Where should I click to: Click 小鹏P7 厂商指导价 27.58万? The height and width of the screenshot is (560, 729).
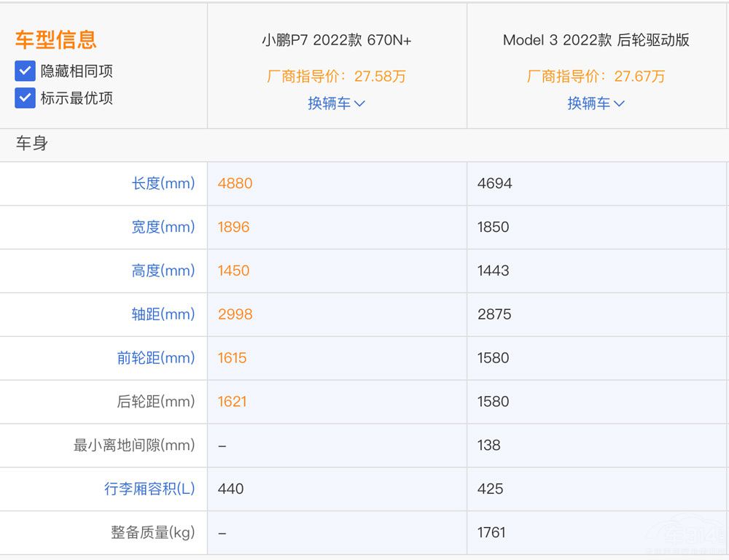pyautogui.click(x=336, y=76)
